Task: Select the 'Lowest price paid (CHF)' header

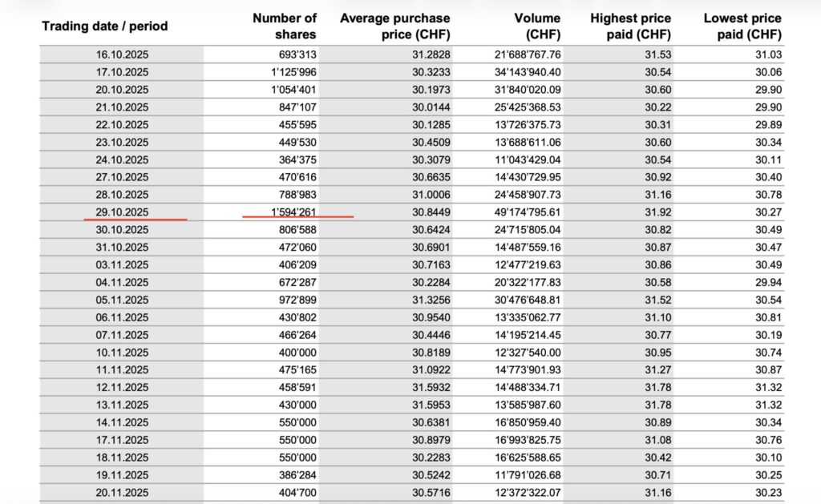Action: [x=742, y=26]
